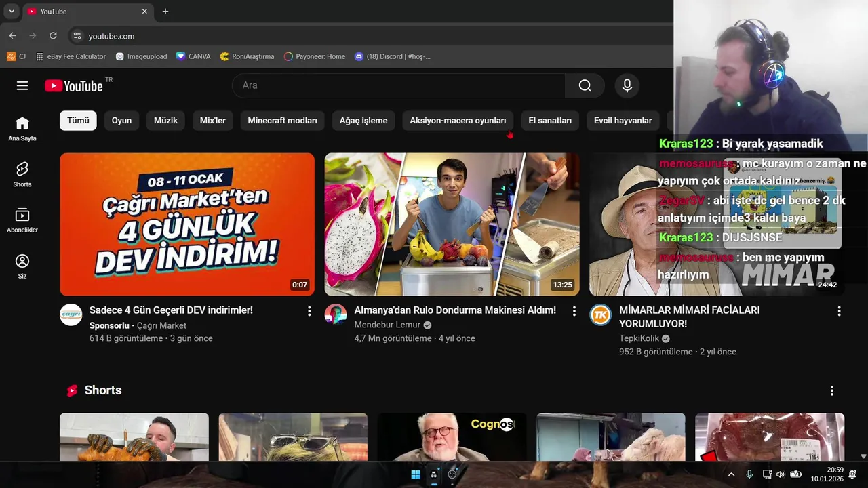The width and height of the screenshot is (868, 488).
Task: Click the YouTube logo
Action: (x=74, y=85)
